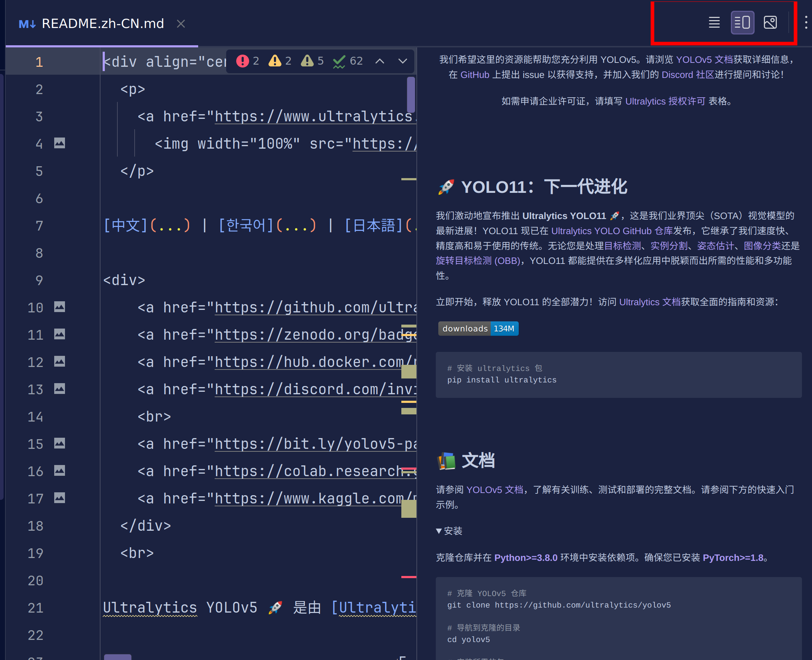This screenshot has height=660, width=812.
Task: Select the split editor-and-preview layout
Action: click(x=742, y=22)
